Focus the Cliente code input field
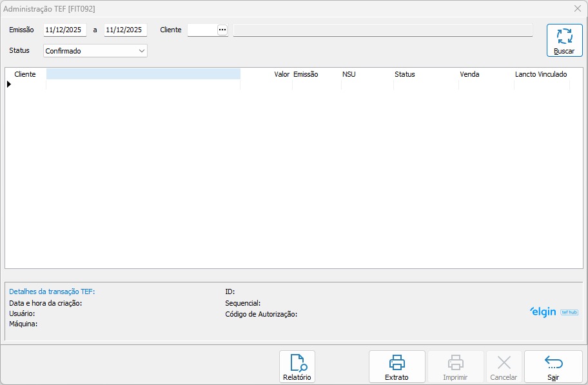 (202, 30)
